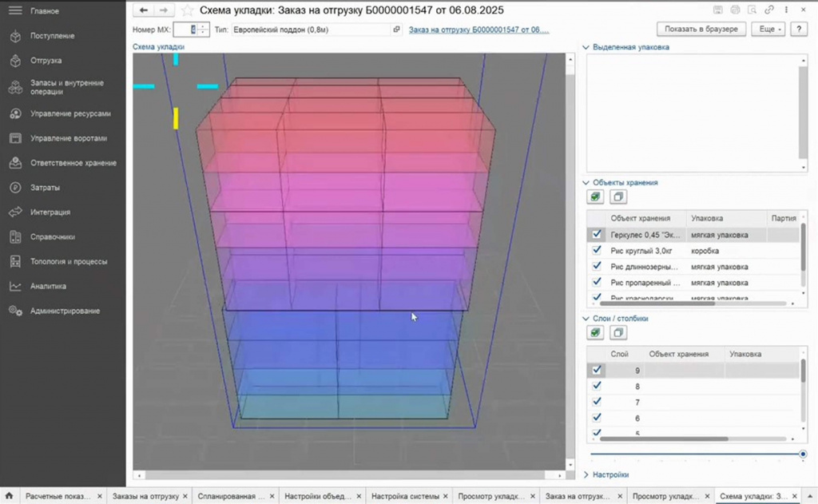
Task: Open the Заказ на отгрузку Б0000001547 link
Action: coord(478,30)
